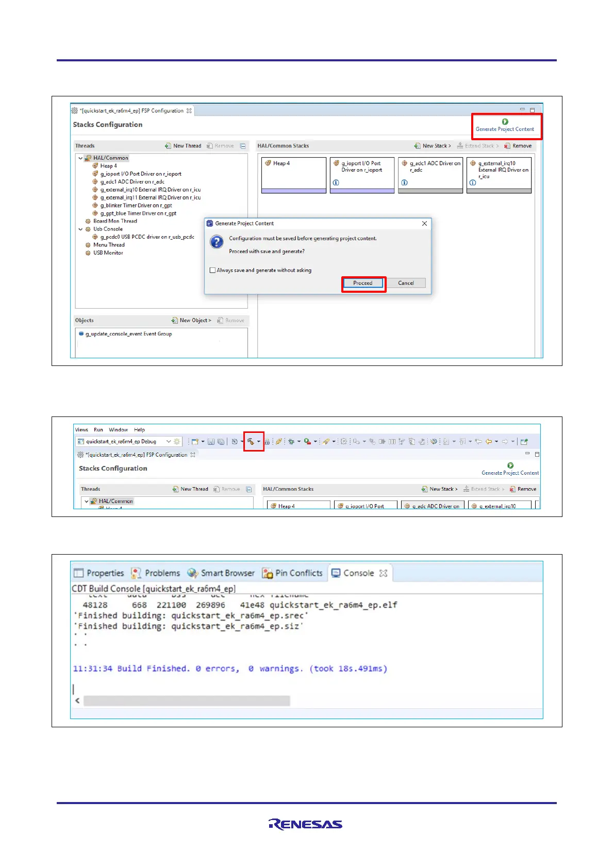Switch to the Problems tab
614x868 pixels.
tap(155, 573)
